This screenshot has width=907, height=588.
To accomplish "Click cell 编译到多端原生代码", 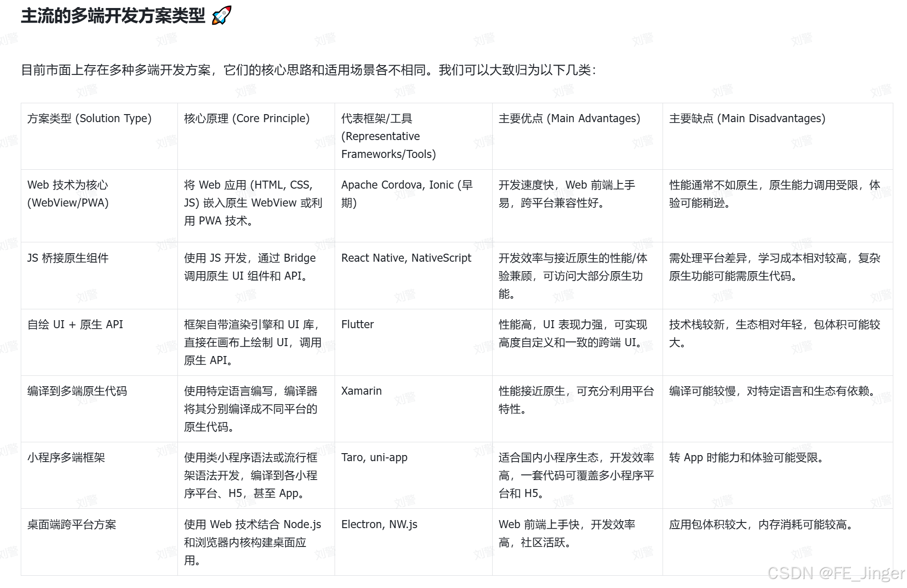I will pyautogui.click(x=99, y=409).
